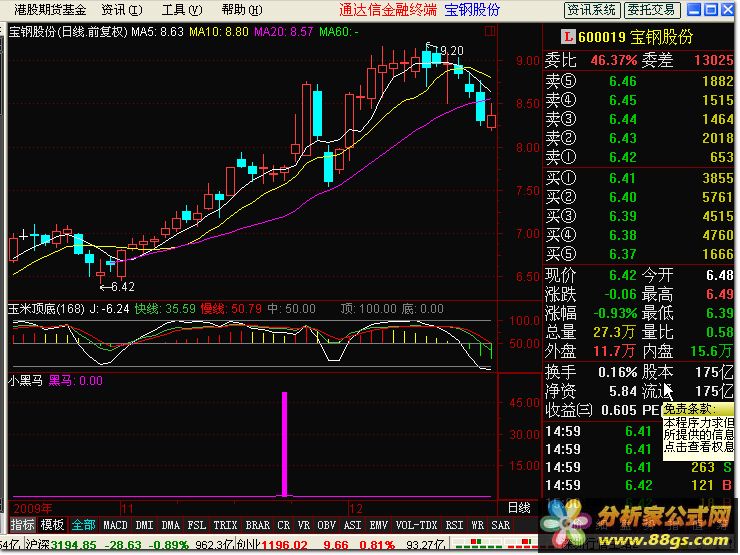Click the 委比 46.37% value
Image resolution: width=740 pixels, height=555 pixels.
click(614, 60)
